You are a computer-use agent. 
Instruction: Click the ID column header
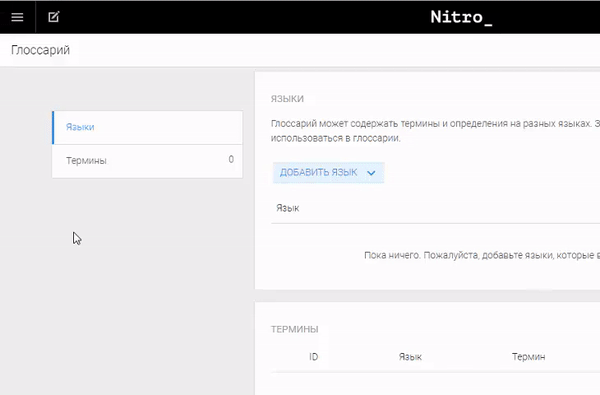(x=313, y=357)
